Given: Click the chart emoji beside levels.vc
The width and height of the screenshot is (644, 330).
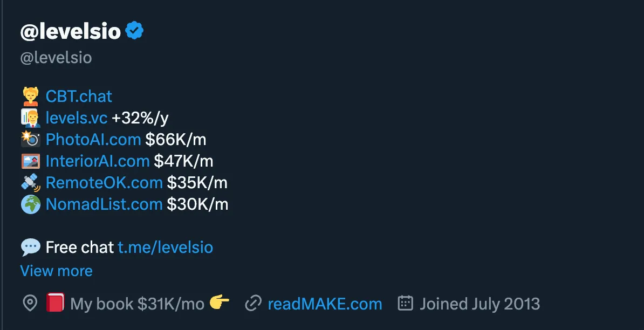Looking at the screenshot, I should click(31, 118).
